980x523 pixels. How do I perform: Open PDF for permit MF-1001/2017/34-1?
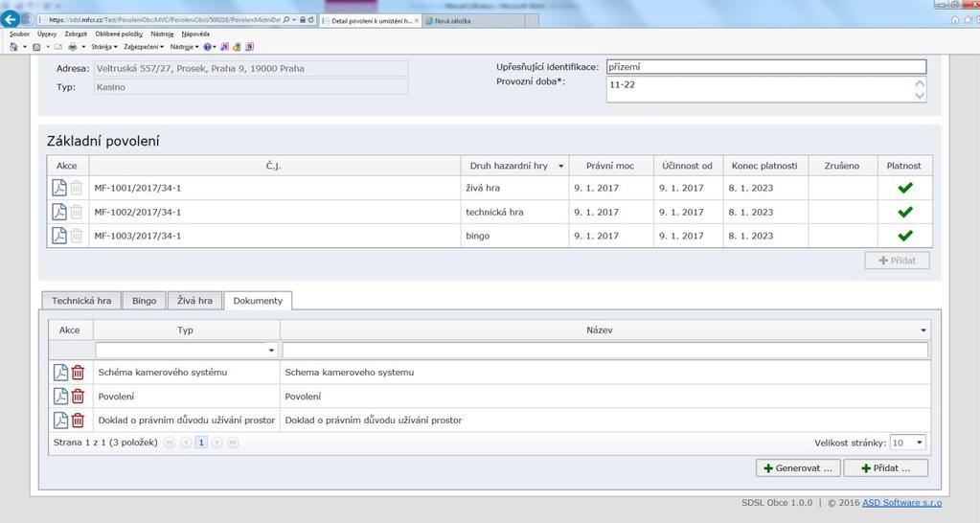pos(58,188)
